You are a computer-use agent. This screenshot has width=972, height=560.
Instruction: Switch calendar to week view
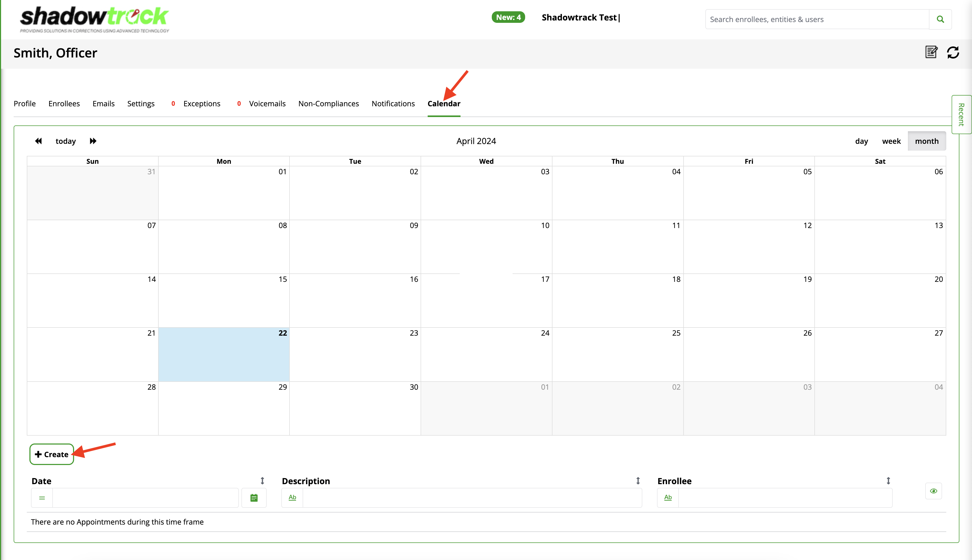(x=891, y=141)
